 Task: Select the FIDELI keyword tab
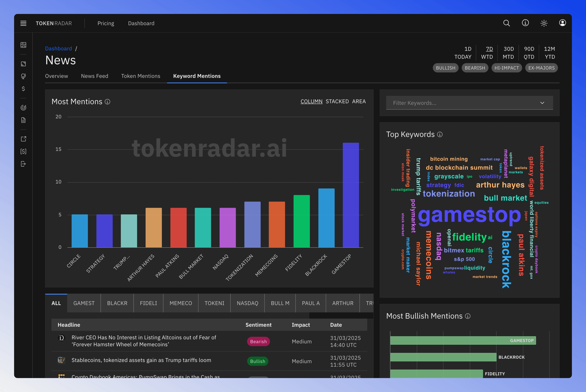tap(148, 303)
